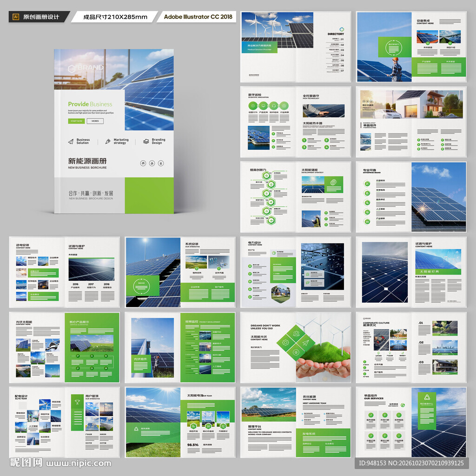Click the stacked layers icon beside Branding Design
This screenshot has width=476, height=476.
coord(146,141)
